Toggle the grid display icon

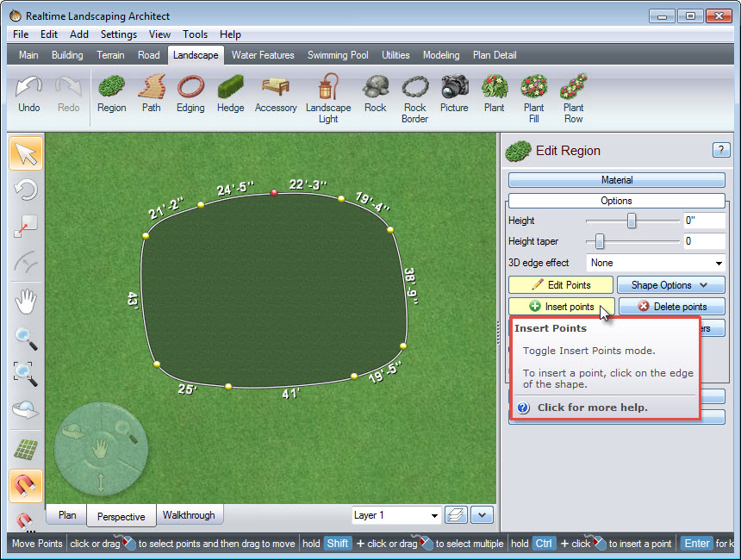pos(26,449)
